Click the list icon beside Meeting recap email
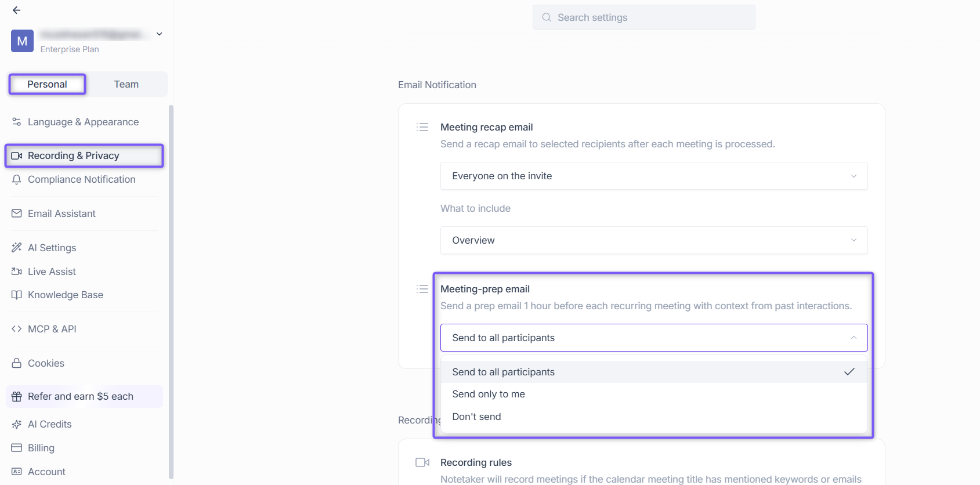The width and height of the screenshot is (980, 485). 422,127
